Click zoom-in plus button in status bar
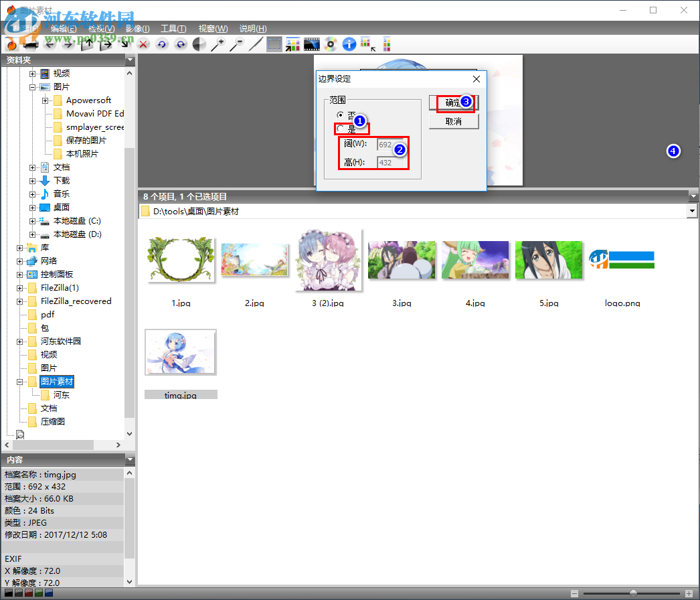The height and width of the screenshot is (600, 700). (689, 594)
